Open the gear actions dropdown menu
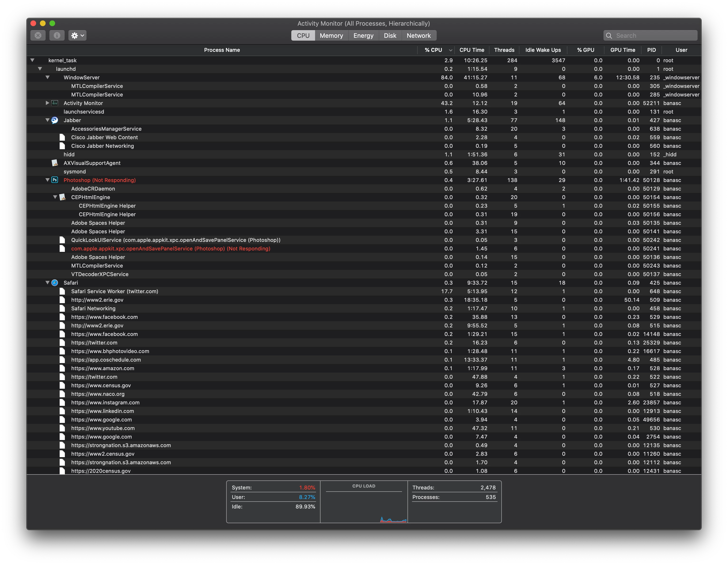The height and width of the screenshot is (565, 728). click(77, 35)
